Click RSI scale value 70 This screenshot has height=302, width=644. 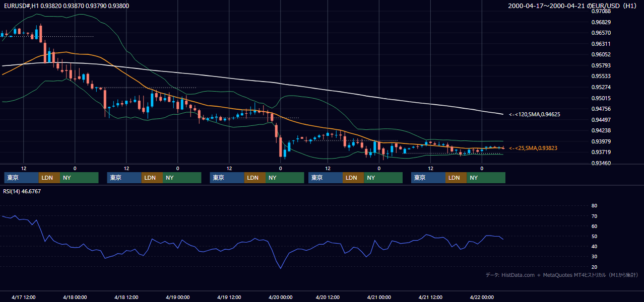coord(594,216)
